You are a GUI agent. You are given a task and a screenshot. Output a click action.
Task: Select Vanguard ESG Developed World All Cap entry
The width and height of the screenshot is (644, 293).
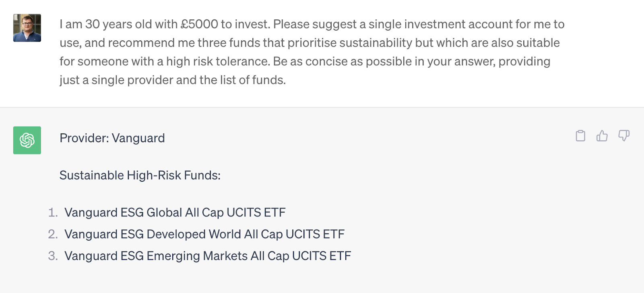click(204, 234)
